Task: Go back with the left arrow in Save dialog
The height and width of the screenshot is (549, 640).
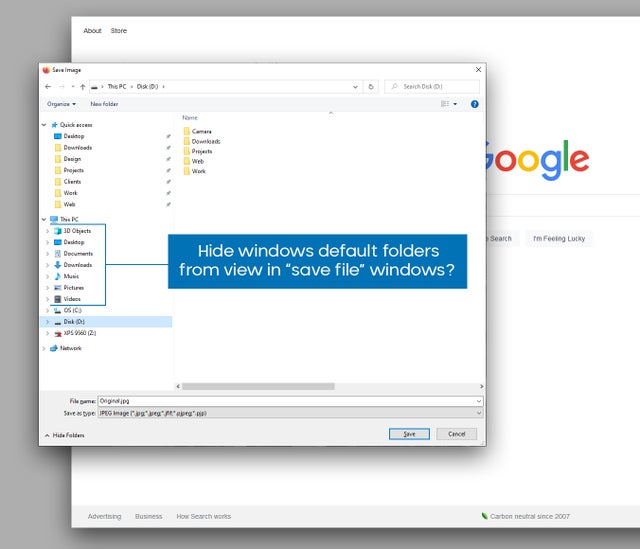Action: [48, 87]
